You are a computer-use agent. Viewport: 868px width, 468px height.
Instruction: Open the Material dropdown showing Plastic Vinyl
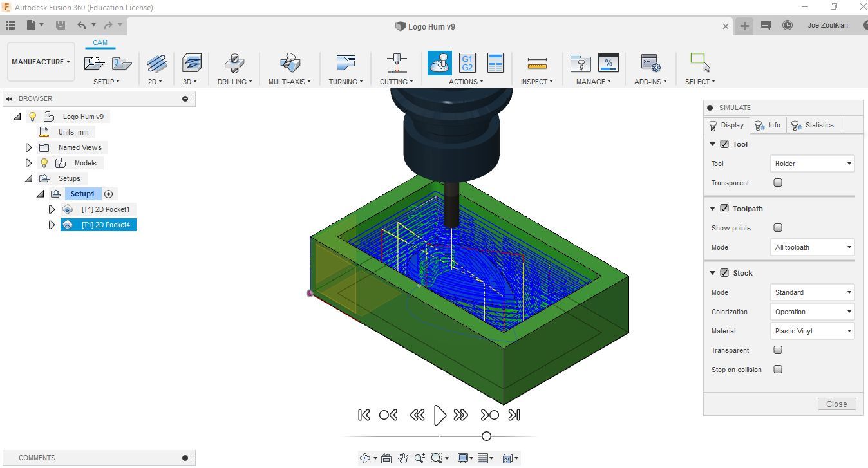812,331
